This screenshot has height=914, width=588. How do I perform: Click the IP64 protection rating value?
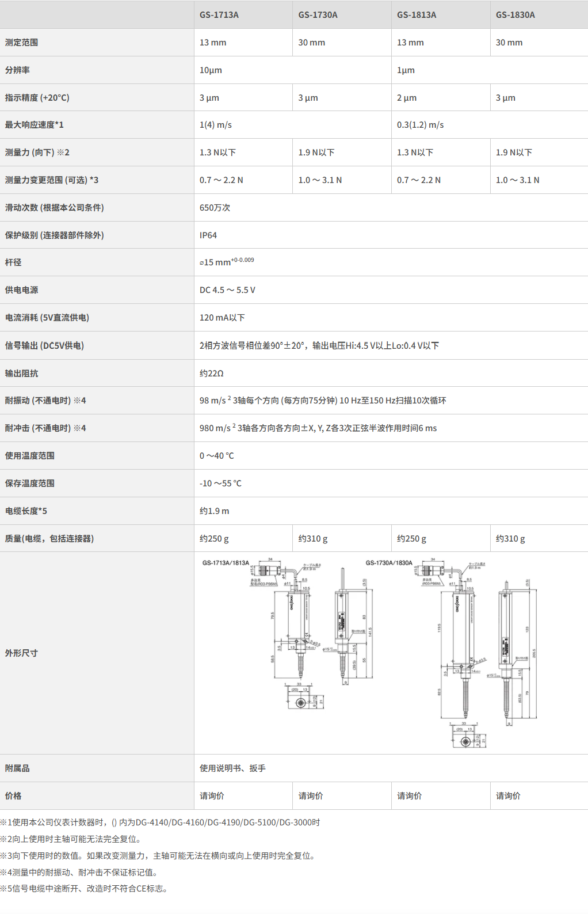(208, 235)
